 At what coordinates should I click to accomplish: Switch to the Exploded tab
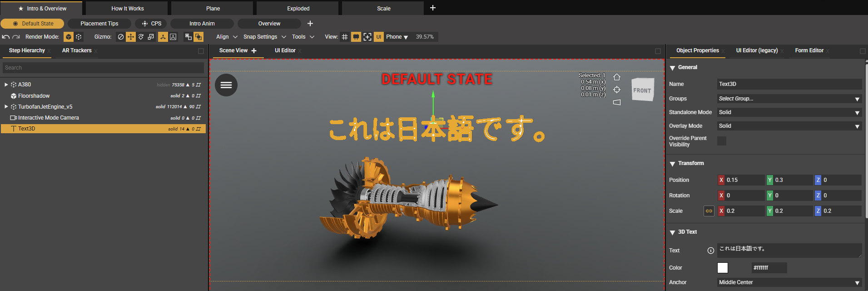298,8
